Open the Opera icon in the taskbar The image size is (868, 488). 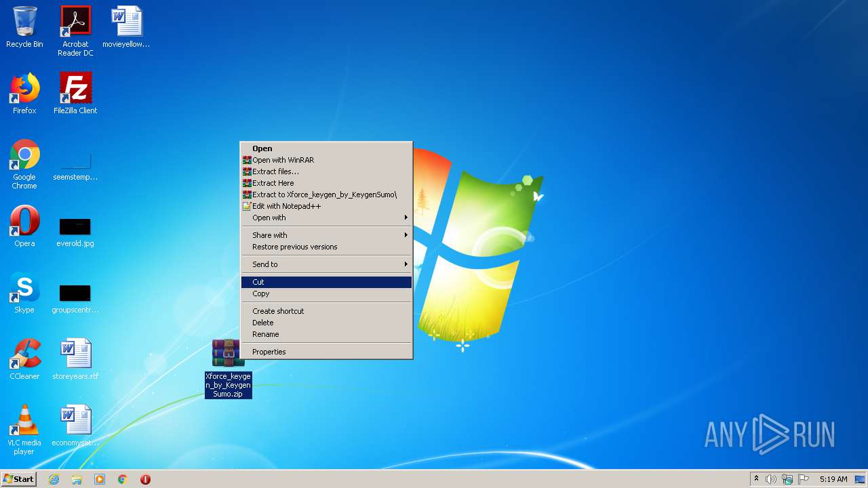[145, 479]
